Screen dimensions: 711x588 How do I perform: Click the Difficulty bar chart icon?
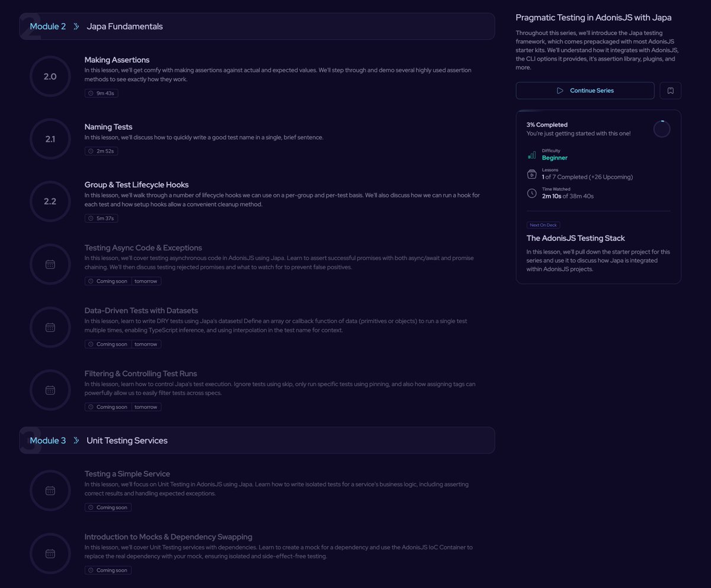[x=531, y=155]
